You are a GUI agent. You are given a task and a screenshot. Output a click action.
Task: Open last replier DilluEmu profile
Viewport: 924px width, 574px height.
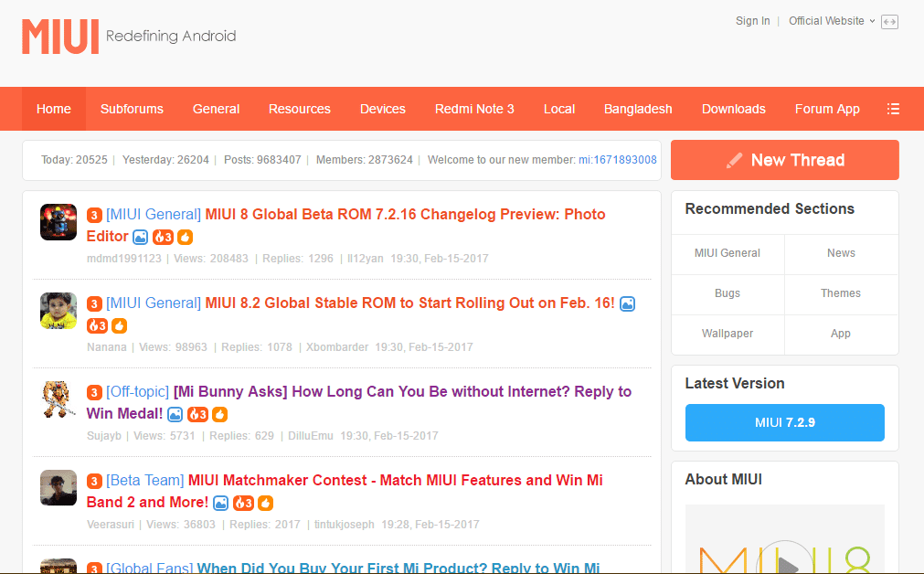(x=311, y=436)
